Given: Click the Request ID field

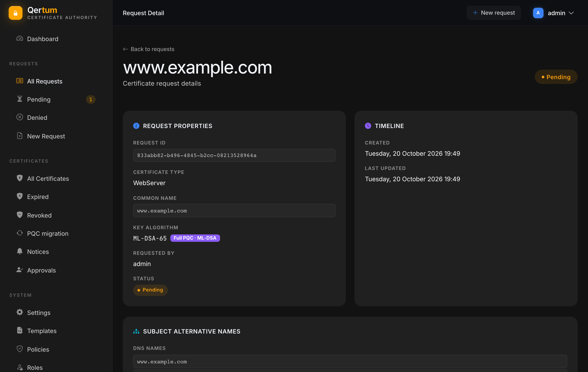Looking at the screenshot, I should click(x=234, y=155).
